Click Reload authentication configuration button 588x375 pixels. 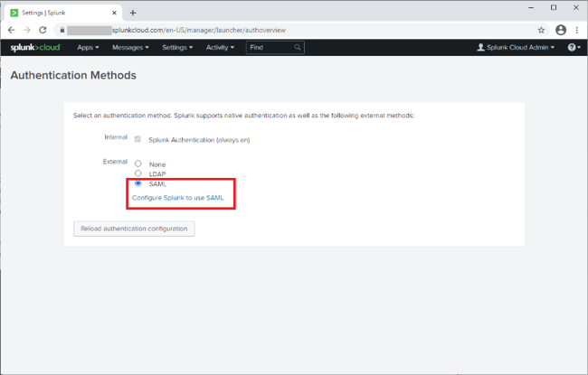(134, 229)
